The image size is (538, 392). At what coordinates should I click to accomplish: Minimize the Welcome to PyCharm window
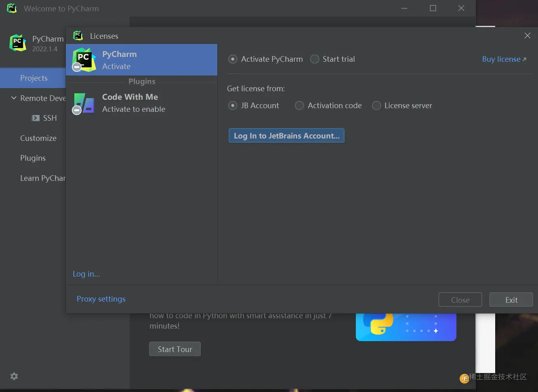pos(404,8)
